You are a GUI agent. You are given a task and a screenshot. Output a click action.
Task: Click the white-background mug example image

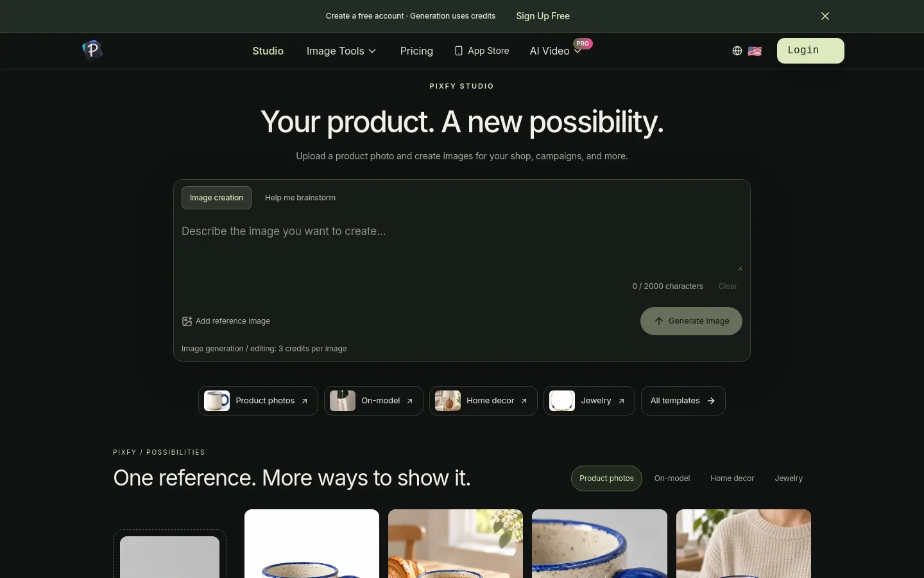(x=312, y=543)
